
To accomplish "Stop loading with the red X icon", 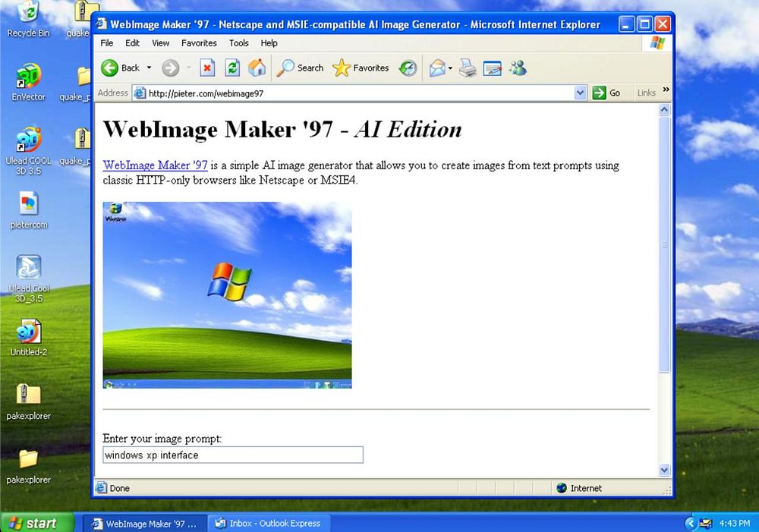I will click(x=207, y=68).
